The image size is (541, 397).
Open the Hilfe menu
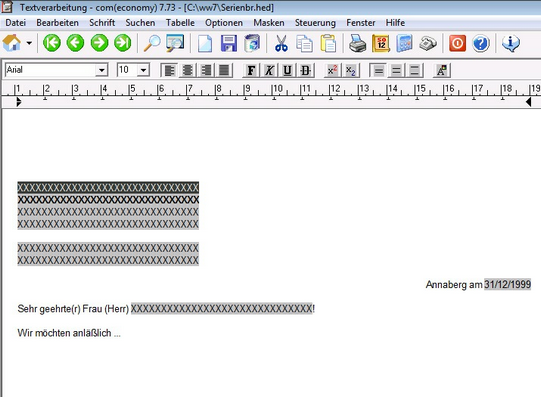point(395,23)
